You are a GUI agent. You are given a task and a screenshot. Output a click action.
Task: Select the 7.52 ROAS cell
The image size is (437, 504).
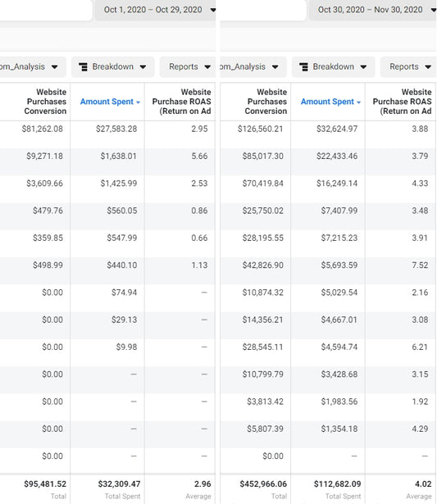420,266
